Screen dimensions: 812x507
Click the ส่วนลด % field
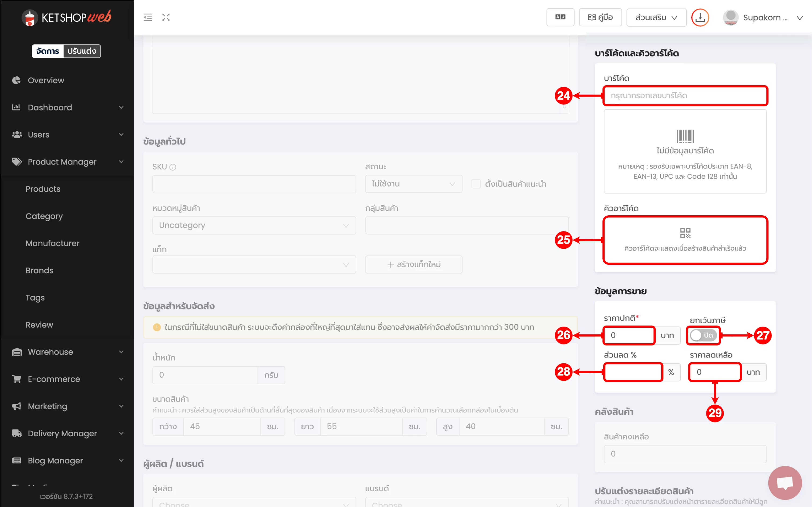tap(633, 372)
